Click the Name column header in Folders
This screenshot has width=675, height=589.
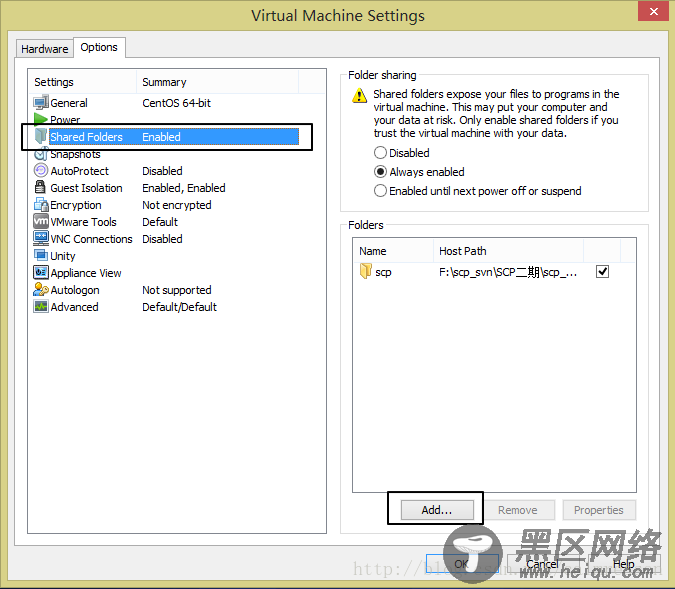tap(393, 251)
